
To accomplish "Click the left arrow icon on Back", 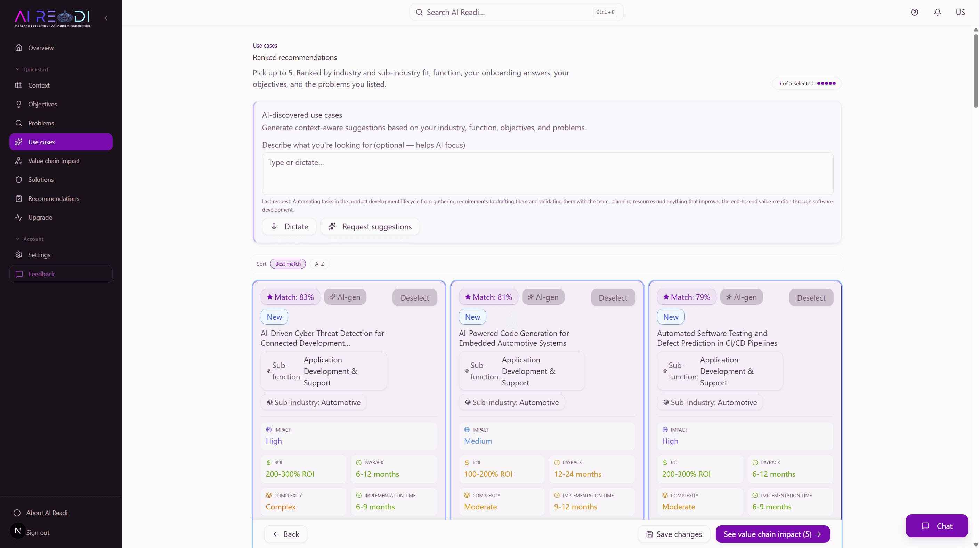I will coord(276,534).
